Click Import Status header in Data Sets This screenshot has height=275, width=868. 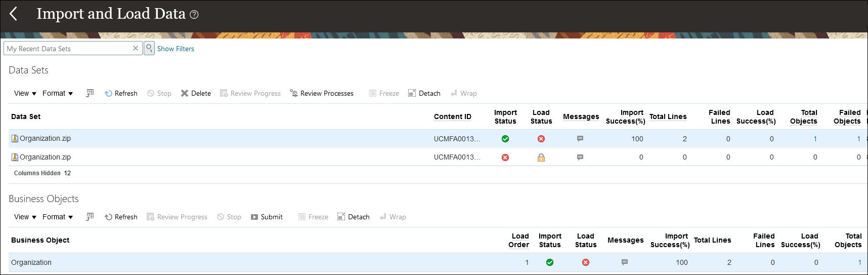(x=505, y=116)
